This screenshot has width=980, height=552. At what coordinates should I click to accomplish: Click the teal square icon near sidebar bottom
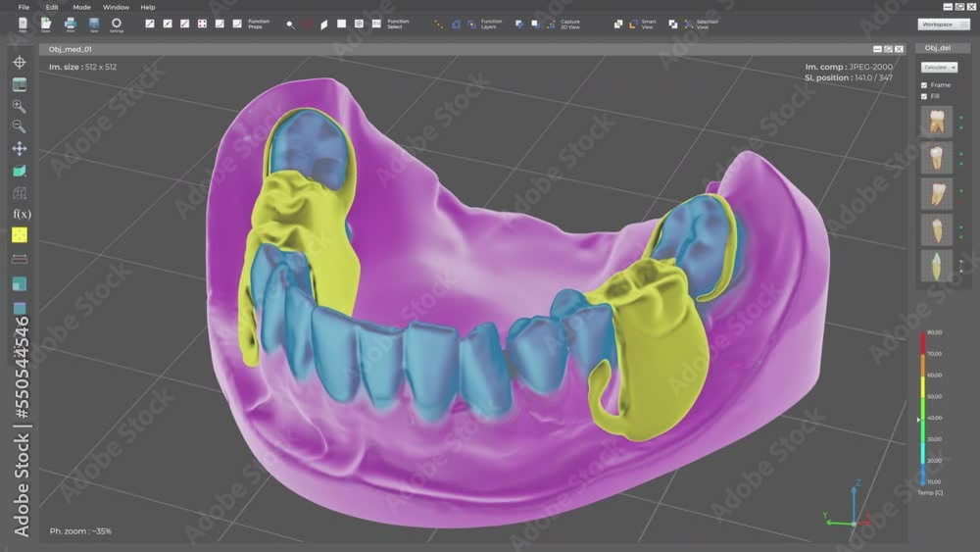tap(20, 283)
